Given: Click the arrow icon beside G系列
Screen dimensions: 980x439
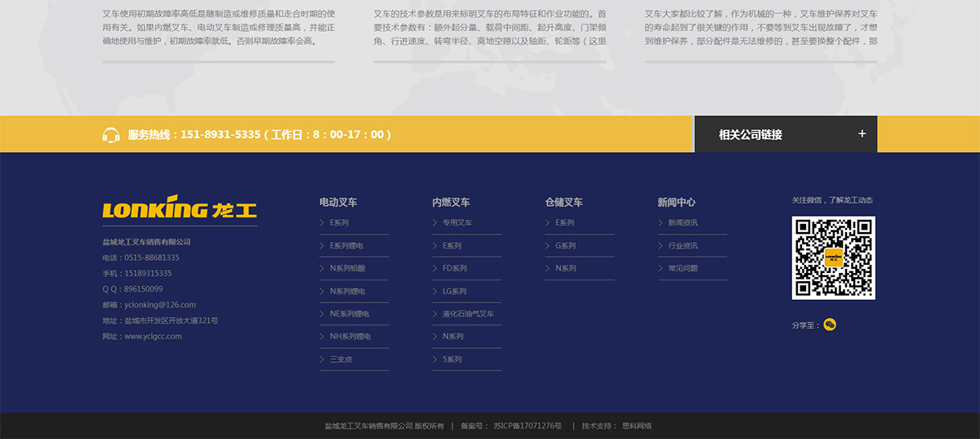Looking at the screenshot, I should pyautogui.click(x=548, y=245).
